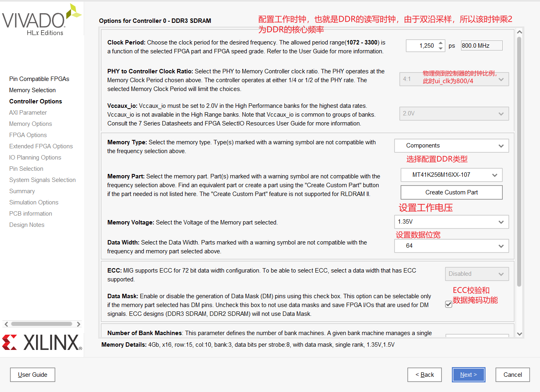The image size is (540, 392).
Task: Click the title 'Options for Controller 0 - DDR3 SDRAM'
Action: coord(155,21)
